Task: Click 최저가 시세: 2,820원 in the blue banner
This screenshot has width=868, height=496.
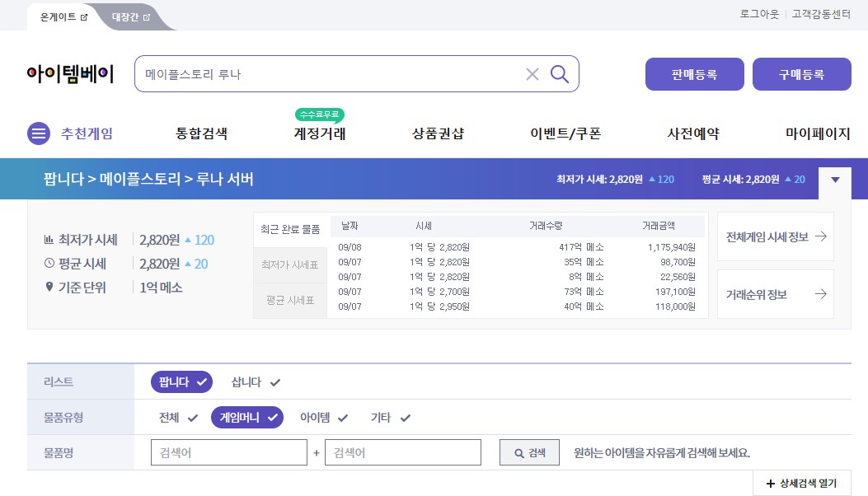Action: point(599,180)
